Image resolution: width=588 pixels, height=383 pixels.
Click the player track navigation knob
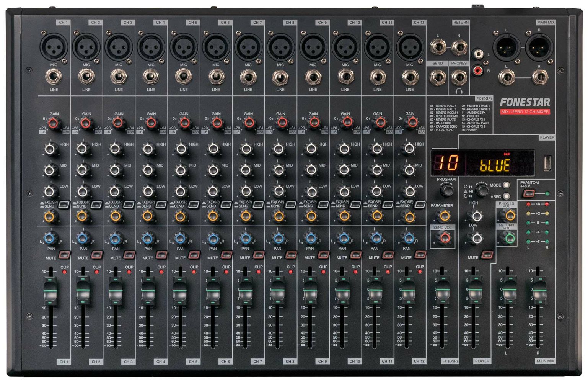(x=482, y=190)
